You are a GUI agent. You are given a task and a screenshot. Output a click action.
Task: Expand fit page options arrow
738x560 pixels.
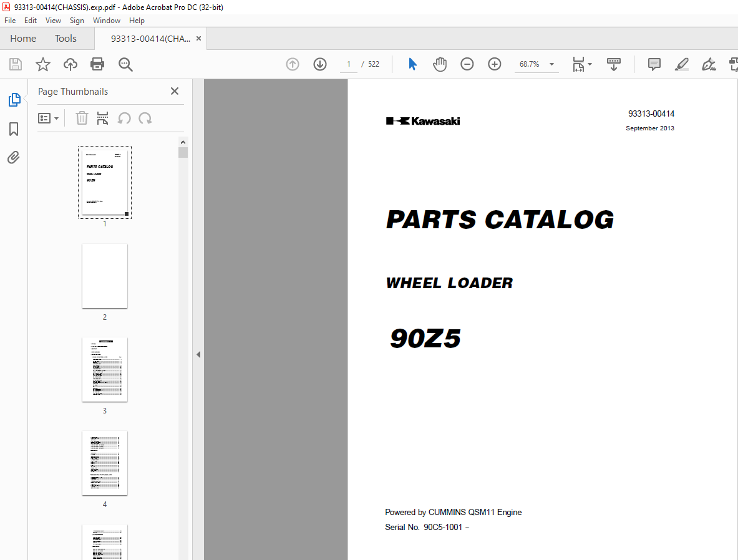coord(590,64)
